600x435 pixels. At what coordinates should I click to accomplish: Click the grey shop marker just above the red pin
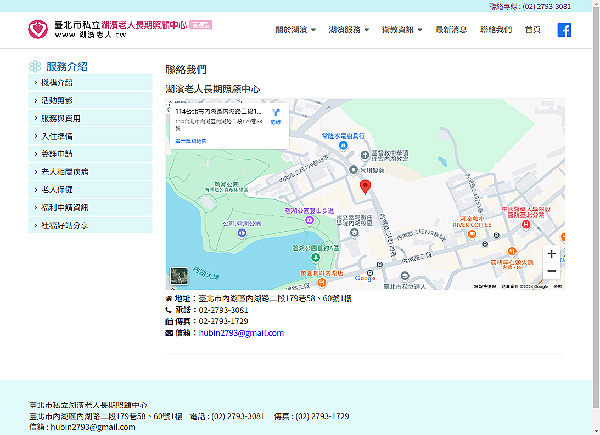[353, 169]
